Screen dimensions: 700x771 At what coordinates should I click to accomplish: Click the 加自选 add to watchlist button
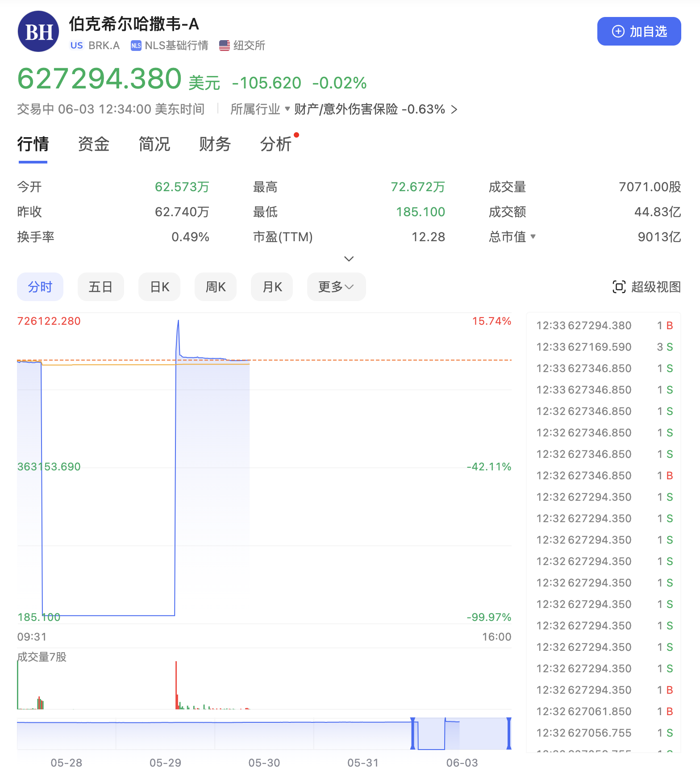pyautogui.click(x=639, y=31)
